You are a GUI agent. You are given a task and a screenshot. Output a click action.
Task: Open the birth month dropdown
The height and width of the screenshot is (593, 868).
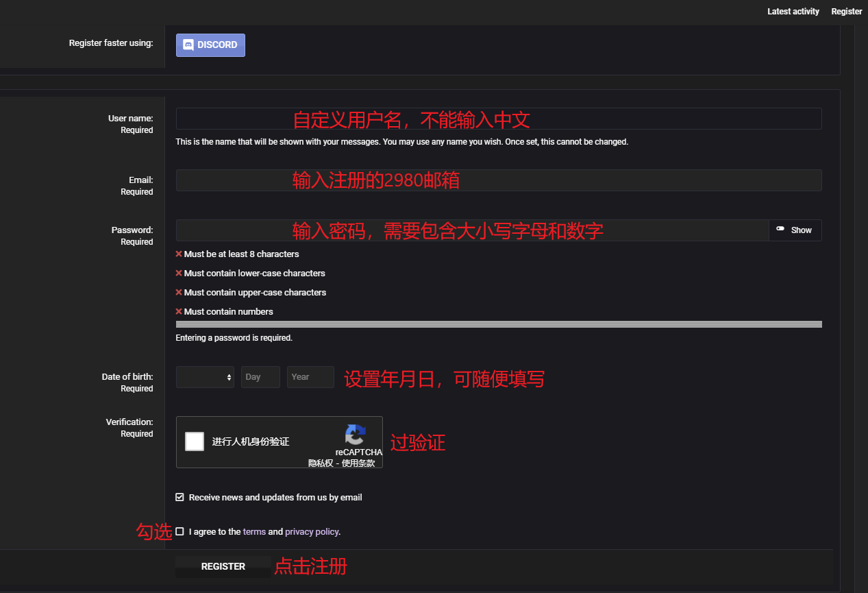(x=205, y=376)
